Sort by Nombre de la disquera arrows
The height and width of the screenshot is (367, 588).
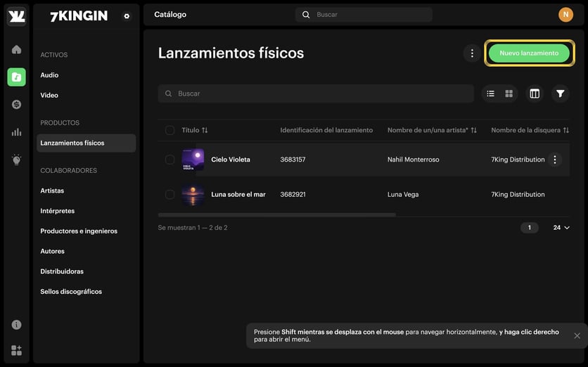pyautogui.click(x=566, y=130)
